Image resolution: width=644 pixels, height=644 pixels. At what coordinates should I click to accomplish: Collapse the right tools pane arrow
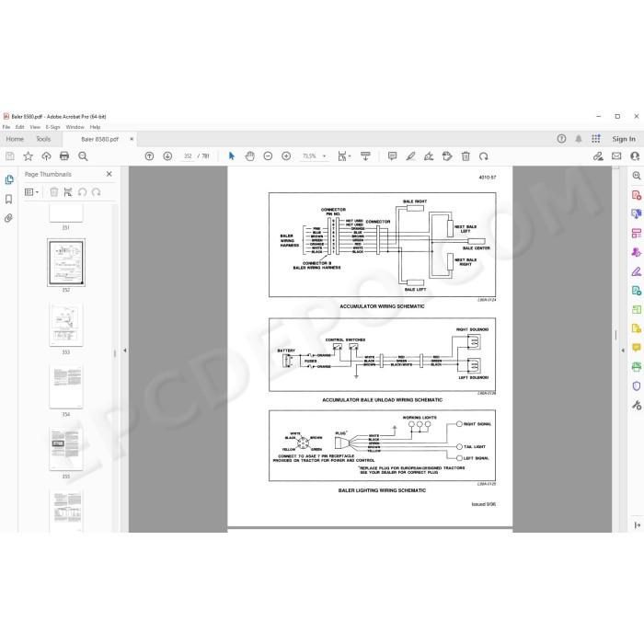623,351
